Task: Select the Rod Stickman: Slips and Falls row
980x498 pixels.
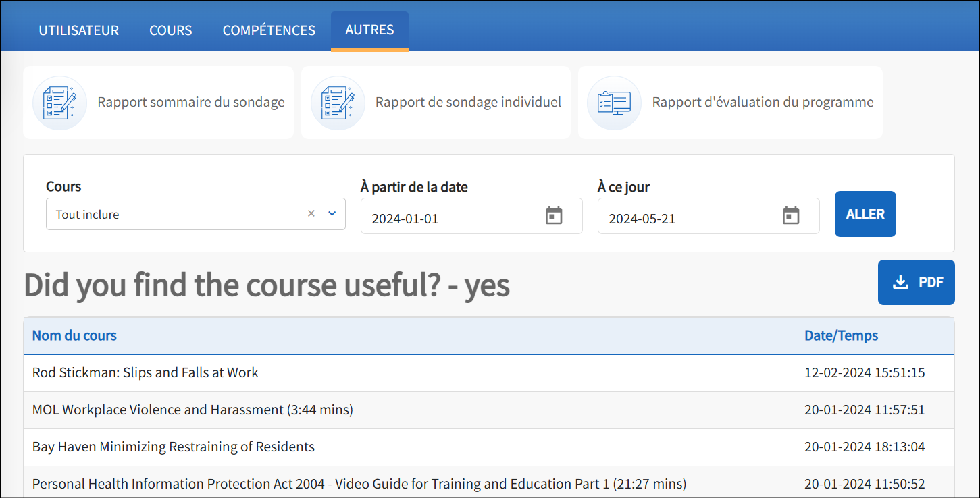Action: point(270,372)
